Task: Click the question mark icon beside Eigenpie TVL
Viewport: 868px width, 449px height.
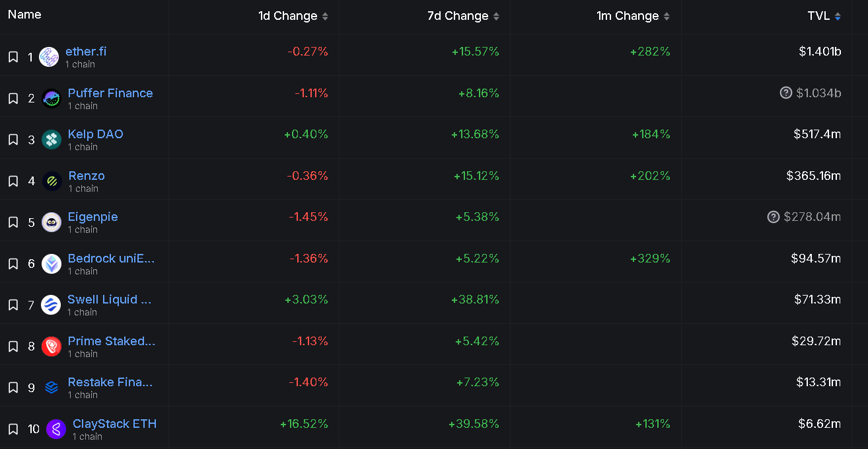Action: point(774,217)
